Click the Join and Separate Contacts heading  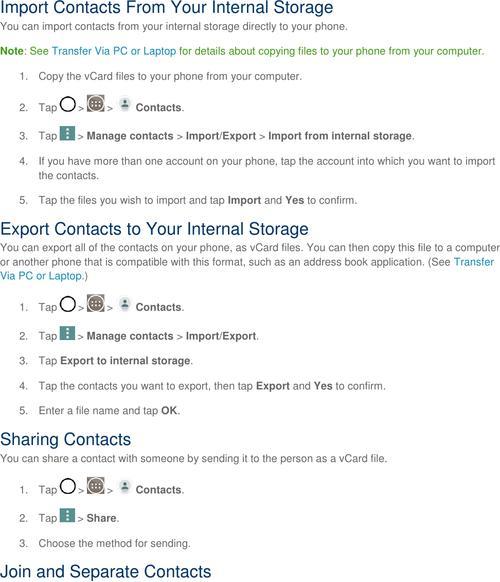(x=106, y=572)
